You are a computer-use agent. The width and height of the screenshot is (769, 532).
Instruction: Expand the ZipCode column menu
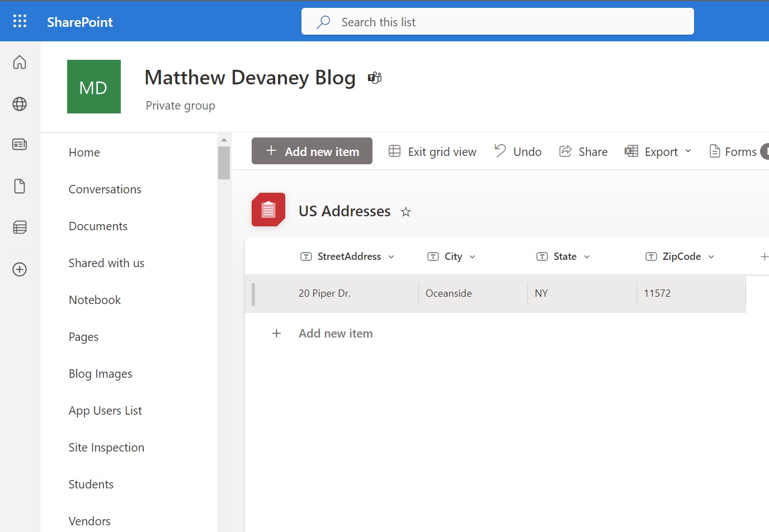[711, 257]
